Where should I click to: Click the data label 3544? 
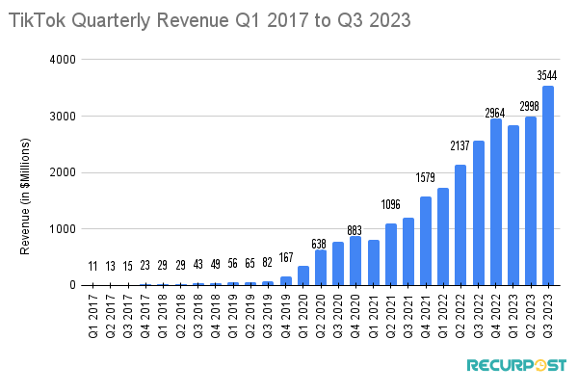click(x=547, y=75)
